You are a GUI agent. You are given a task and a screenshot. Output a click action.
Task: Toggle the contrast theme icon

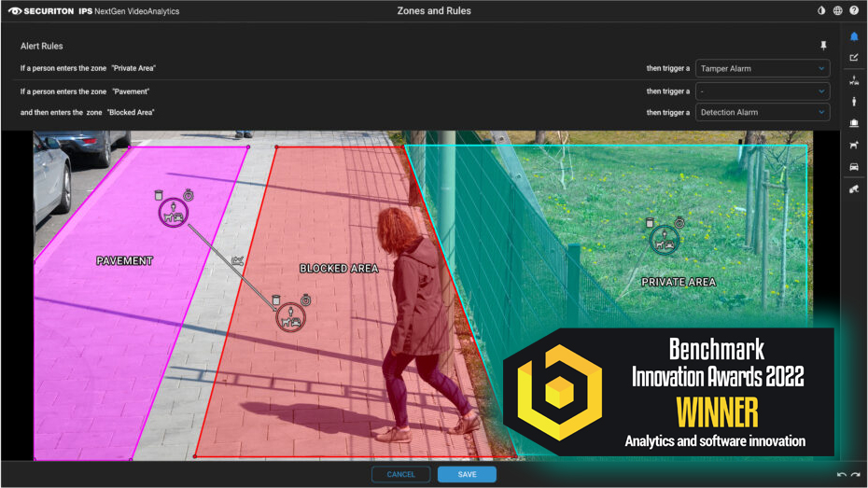821,11
